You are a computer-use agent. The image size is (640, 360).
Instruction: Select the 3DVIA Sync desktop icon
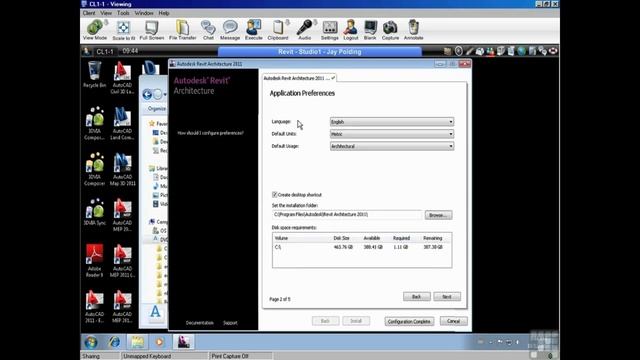(x=94, y=212)
